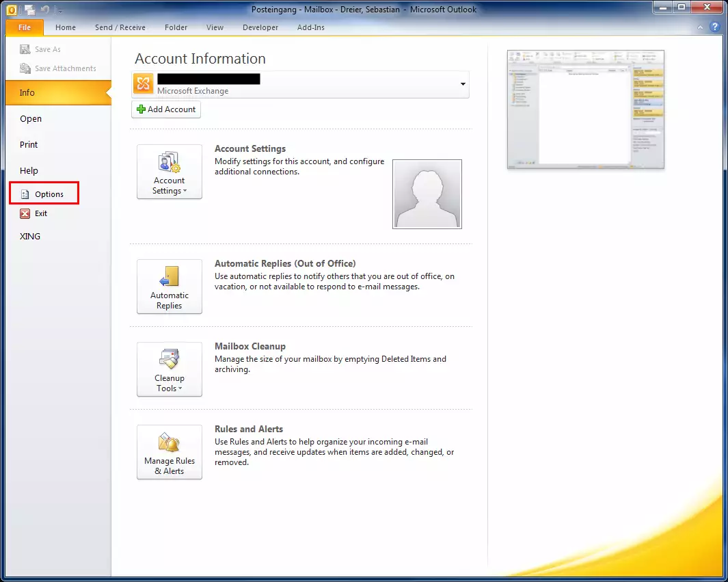Open the blue Help question mark icon
728x582 pixels.
pyautogui.click(x=714, y=27)
